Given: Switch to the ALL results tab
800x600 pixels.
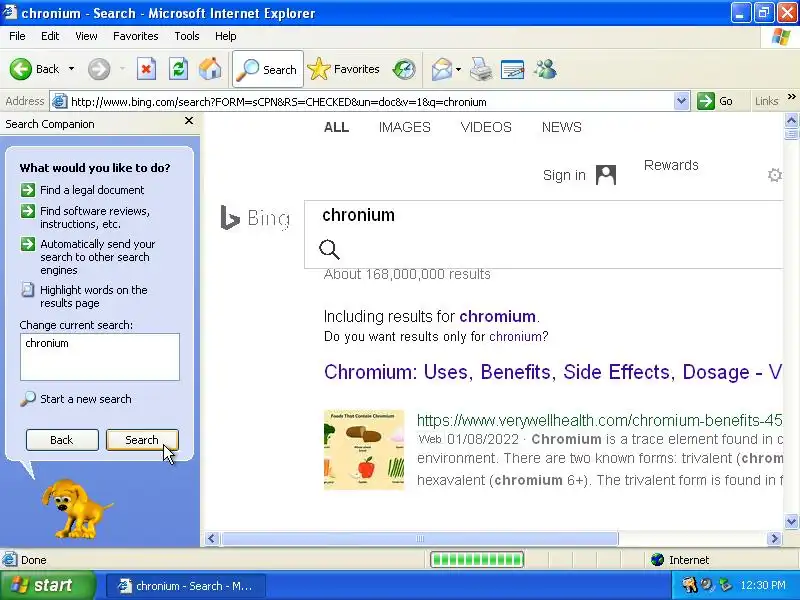Looking at the screenshot, I should [x=336, y=127].
